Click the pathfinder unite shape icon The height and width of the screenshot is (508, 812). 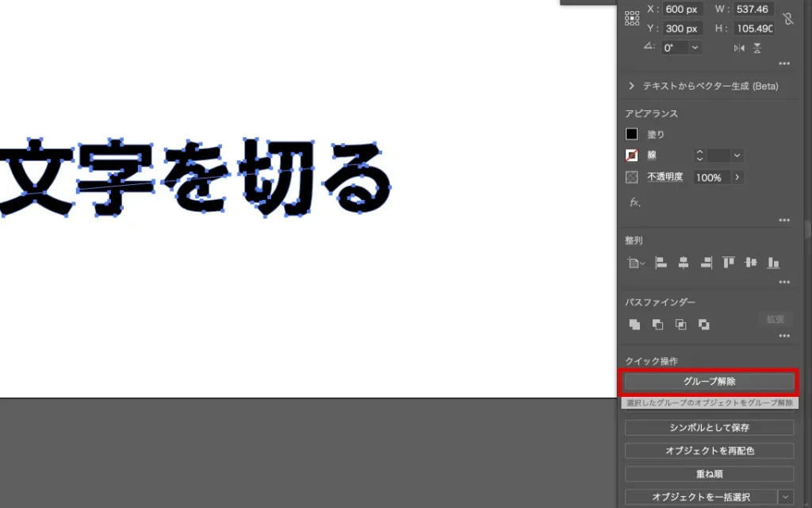click(x=634, y=324)
